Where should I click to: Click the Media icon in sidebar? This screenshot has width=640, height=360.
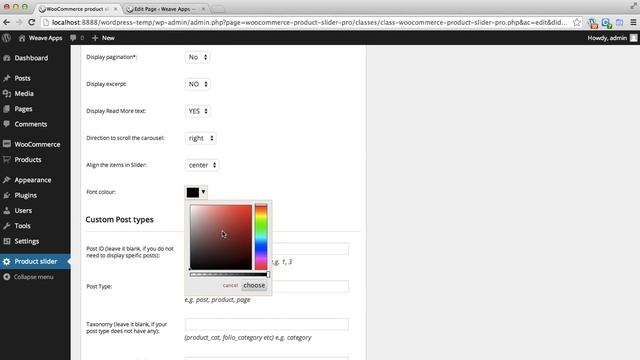(7, 93)
